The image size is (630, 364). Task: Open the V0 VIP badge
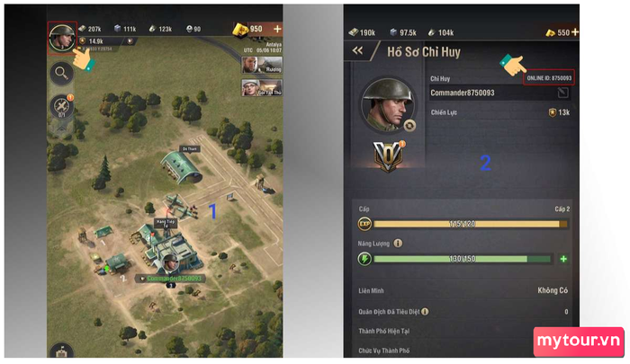[388, 155]
